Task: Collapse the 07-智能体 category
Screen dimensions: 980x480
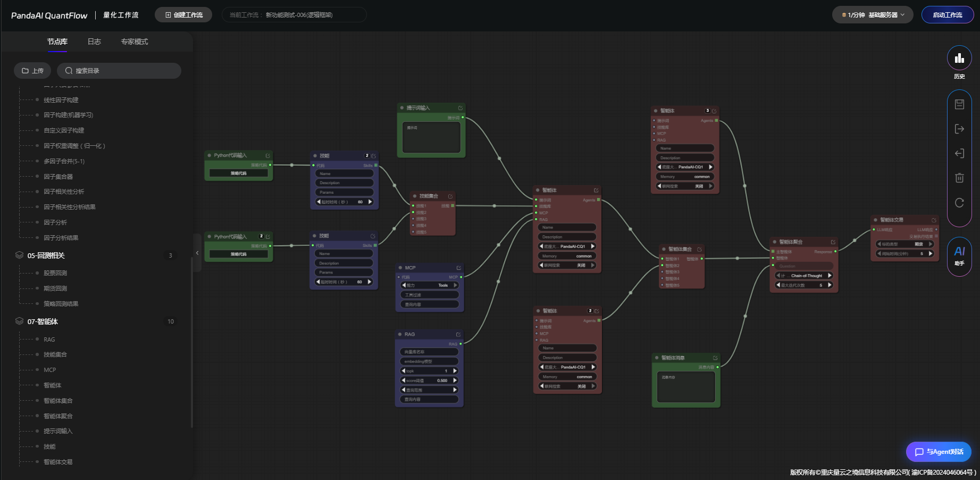Action: 20,321
